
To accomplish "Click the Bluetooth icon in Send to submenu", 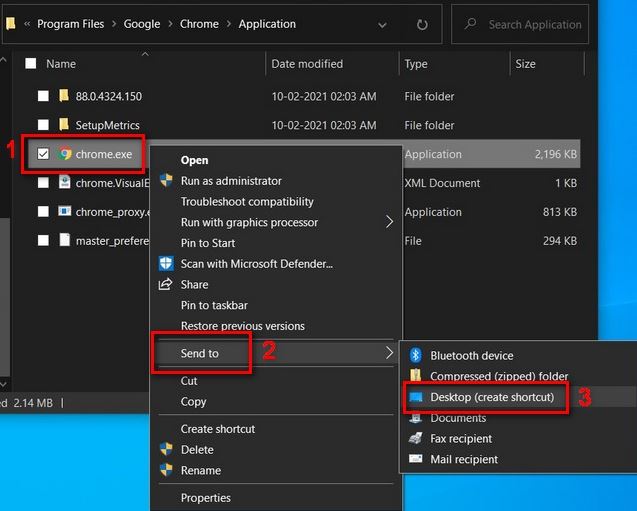I will (415, 355).
